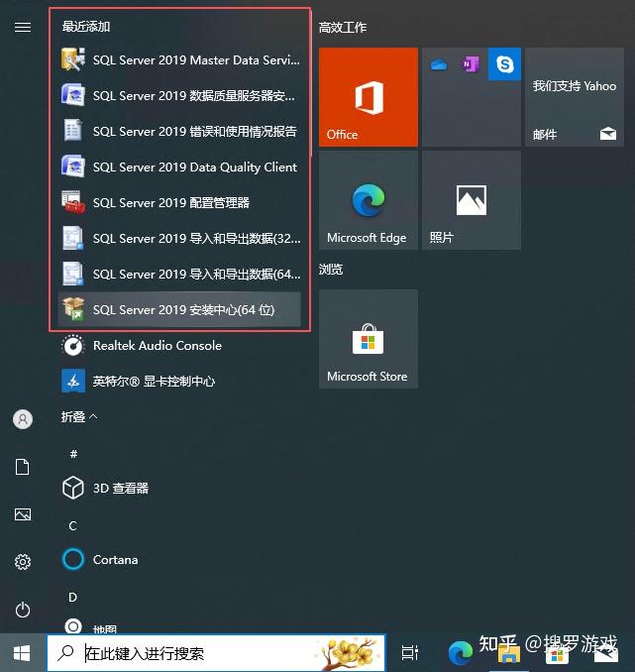Open the user account icon in sidebar

click(x=23, y=419)
